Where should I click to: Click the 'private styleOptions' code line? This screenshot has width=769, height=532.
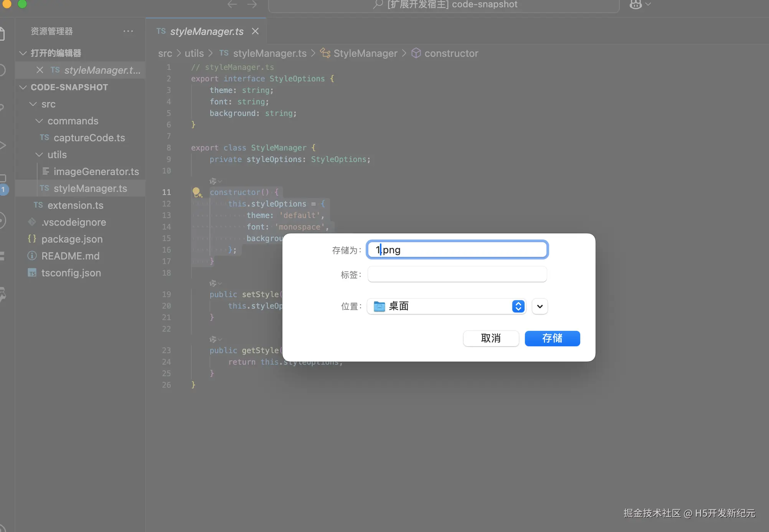click(x=290, y=159)
